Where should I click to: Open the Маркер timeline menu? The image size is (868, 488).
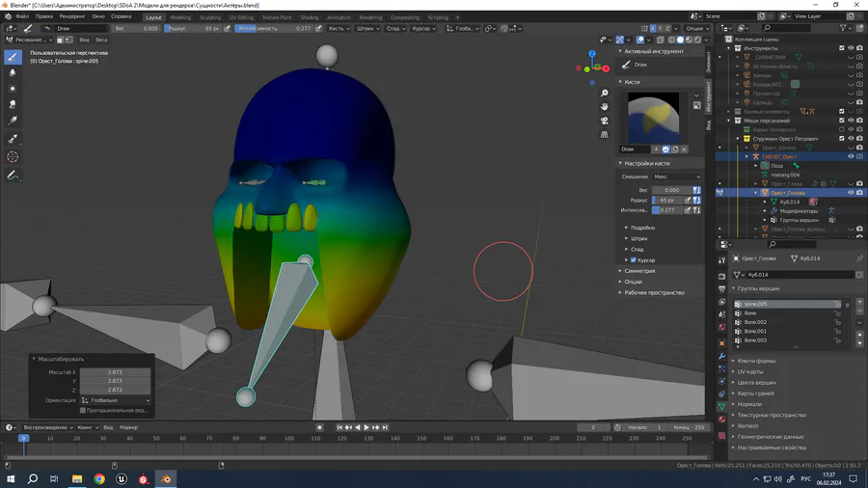point(128,427)
